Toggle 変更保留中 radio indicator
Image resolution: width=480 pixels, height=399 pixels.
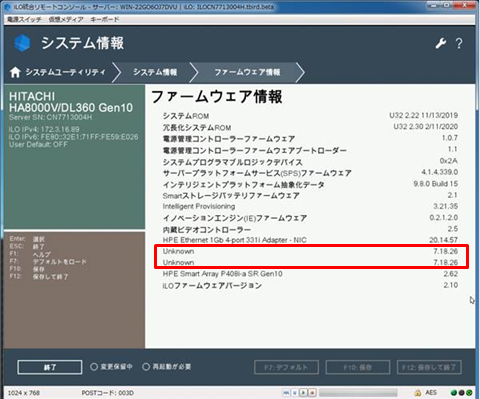tap(94, 367)
